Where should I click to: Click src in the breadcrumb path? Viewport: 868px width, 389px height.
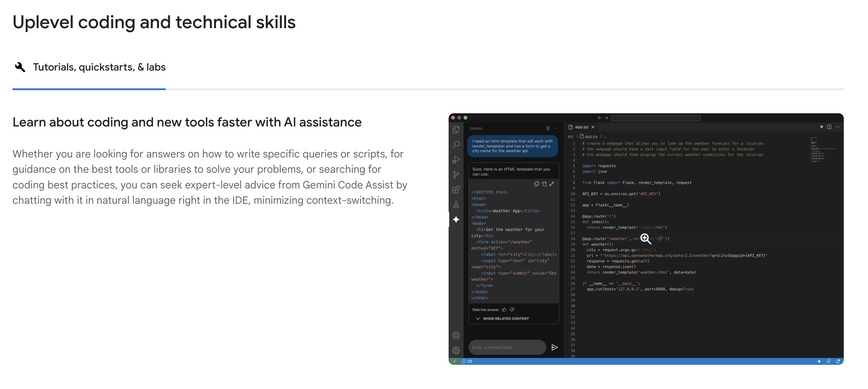(570, 136)
